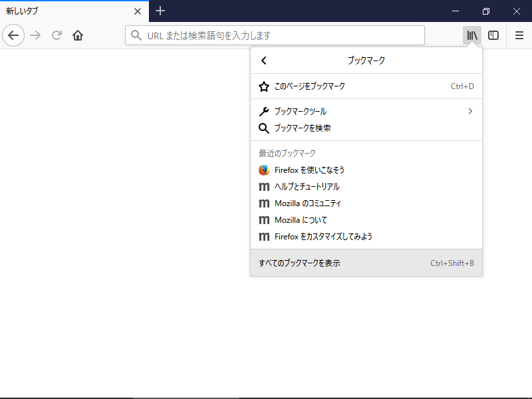Open the Firefox を使いこなそう bookmark
The width and height of the screenshot is (532, 399).
pyautogui.click(x=366, y=170)
